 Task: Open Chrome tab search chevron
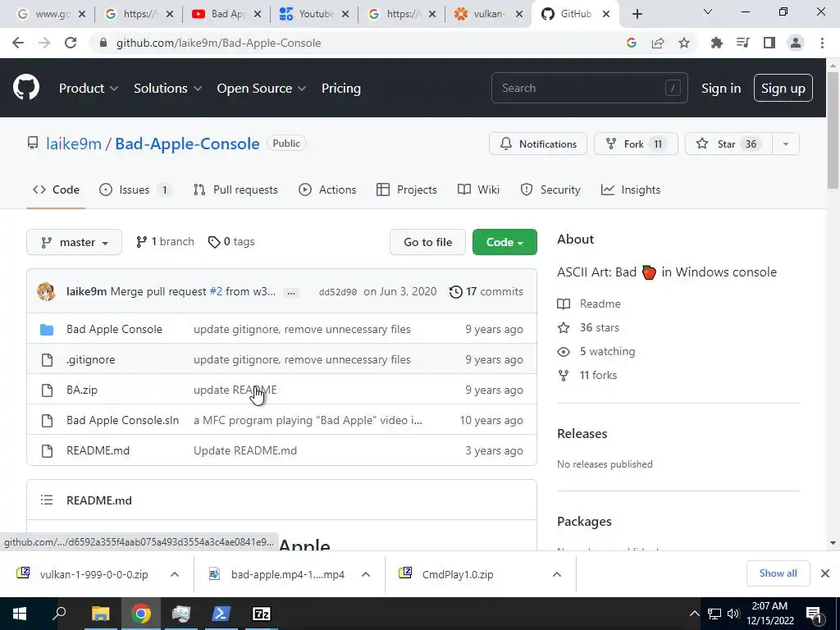click(x=708, y=11)
